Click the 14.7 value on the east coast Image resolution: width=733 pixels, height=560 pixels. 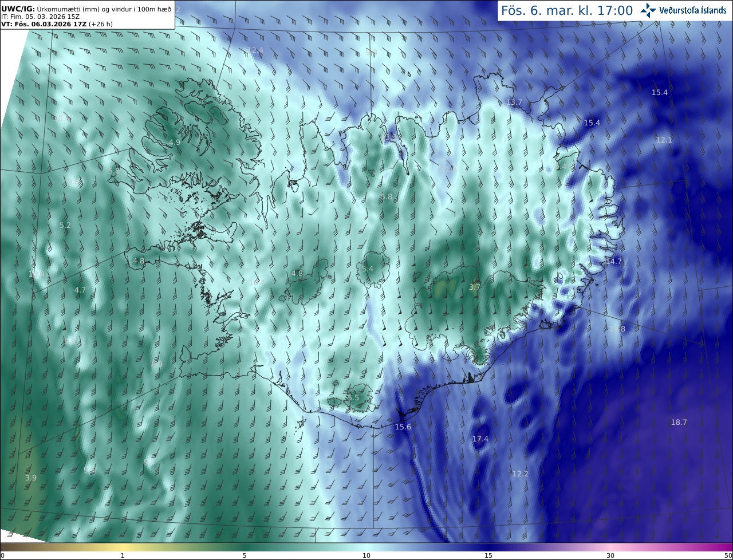coord(613,261)
